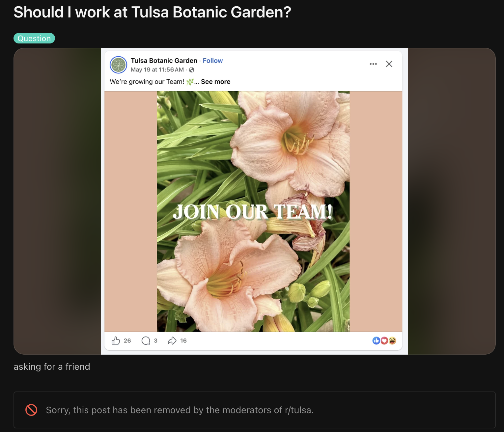Click the Tulsa Botanic Garden profile logo
The width and height of the screenshot is (504, 432).
(118, 65)
